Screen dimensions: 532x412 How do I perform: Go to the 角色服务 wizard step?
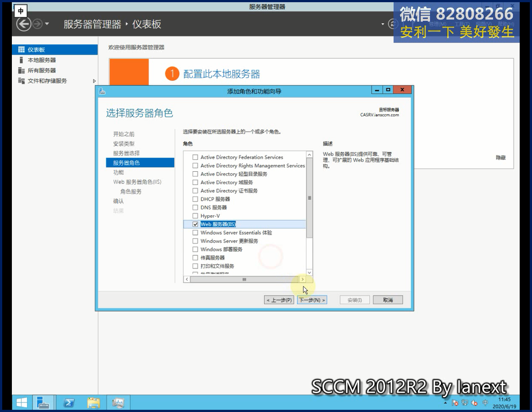tap(131, 192)
